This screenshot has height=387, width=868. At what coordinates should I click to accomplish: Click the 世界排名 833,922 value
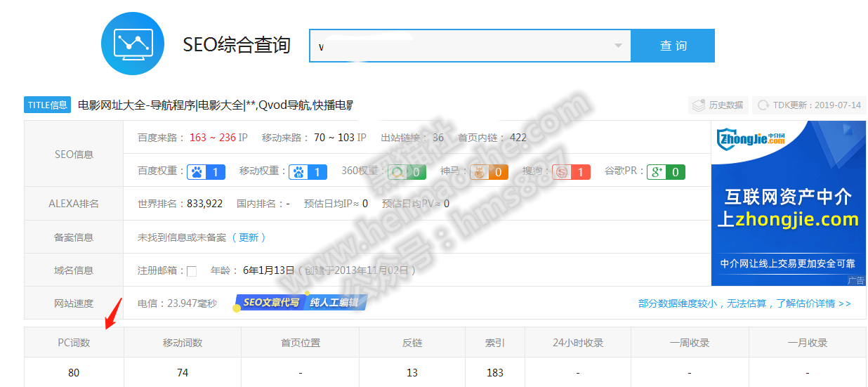tap(205, 204)
